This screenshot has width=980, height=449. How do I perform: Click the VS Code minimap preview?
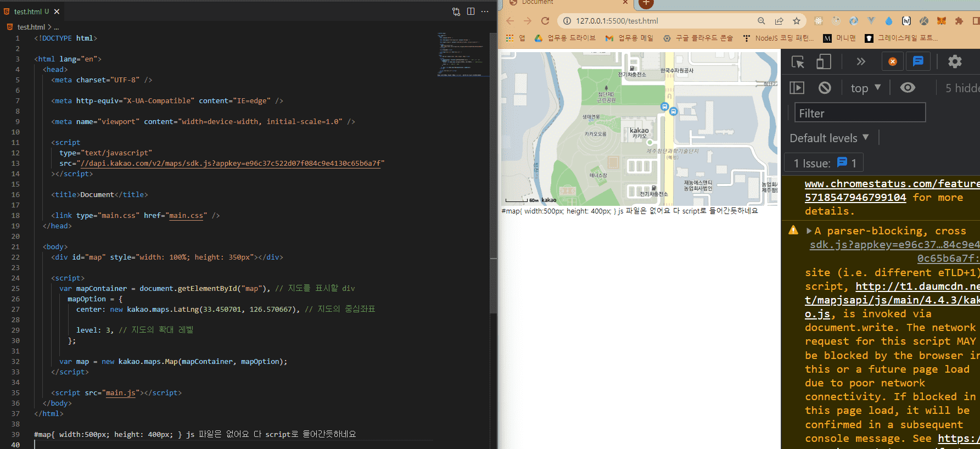(463, 54)
